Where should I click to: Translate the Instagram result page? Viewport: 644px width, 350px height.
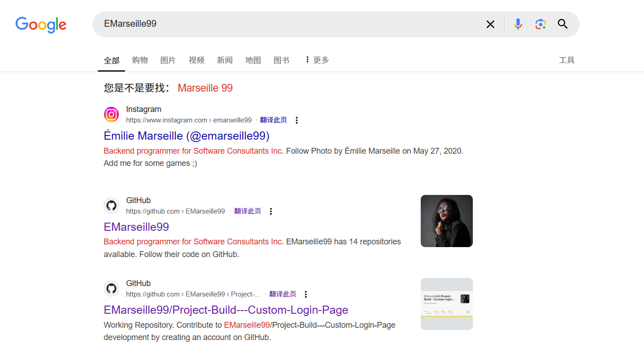[x=274, y=120]
